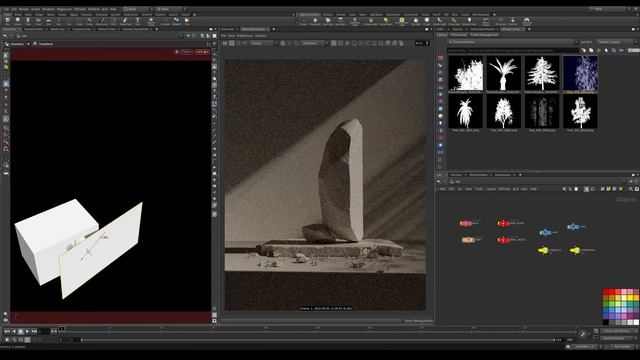
Task: Select the blue-tinted tree thumbnail
Action: [580, 73]
